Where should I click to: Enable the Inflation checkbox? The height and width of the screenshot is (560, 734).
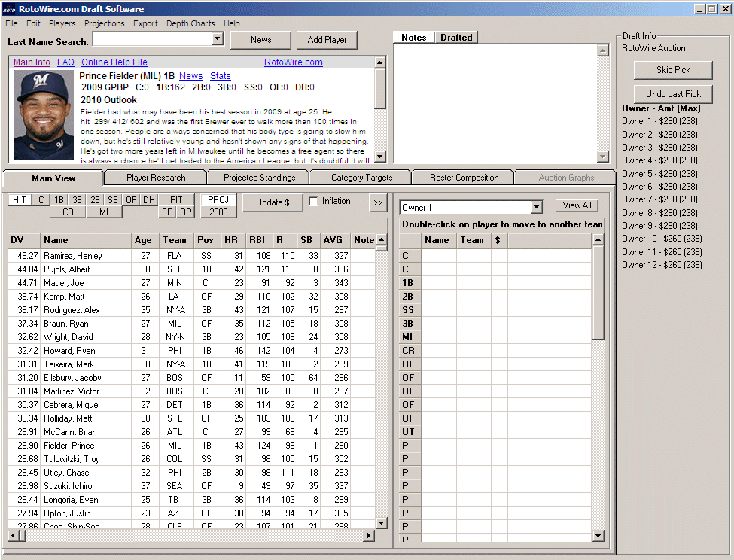(312, 201)
